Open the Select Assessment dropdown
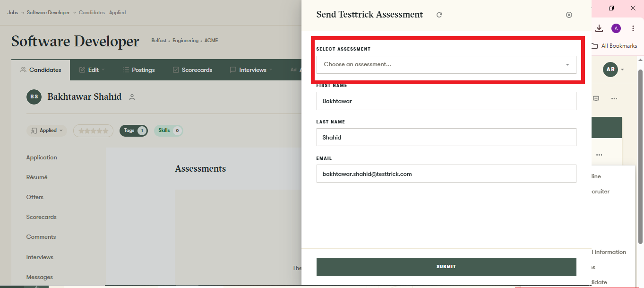Viewport: 644px width, 288px height. point(446,65)
